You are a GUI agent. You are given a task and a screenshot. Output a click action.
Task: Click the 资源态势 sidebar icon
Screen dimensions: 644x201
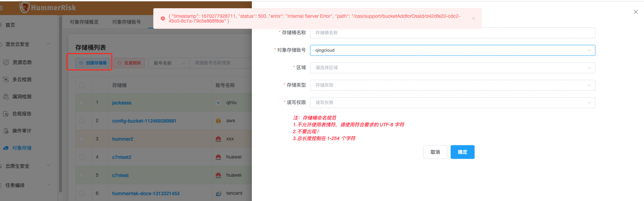(x=6, y=62)
